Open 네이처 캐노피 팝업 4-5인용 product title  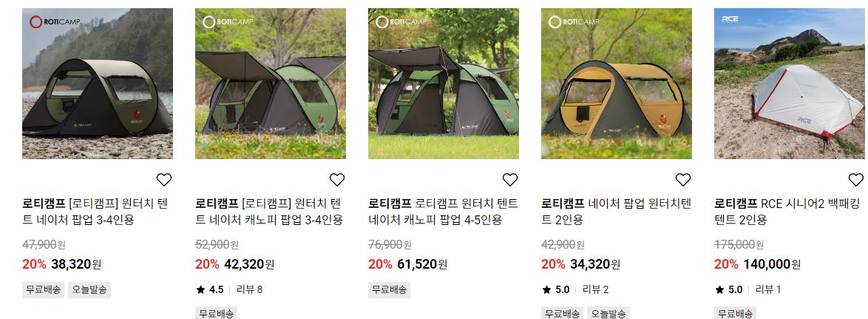coord(443,212)
